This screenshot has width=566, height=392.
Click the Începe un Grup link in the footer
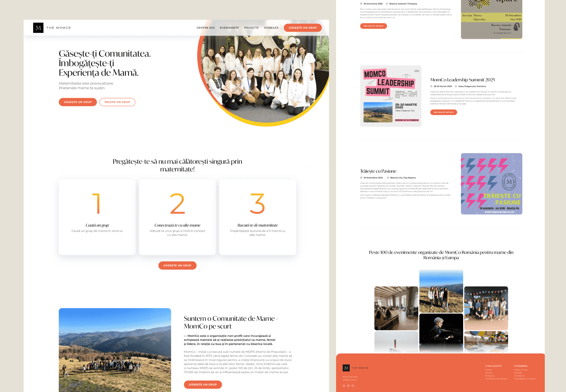[x=521, y=370]
